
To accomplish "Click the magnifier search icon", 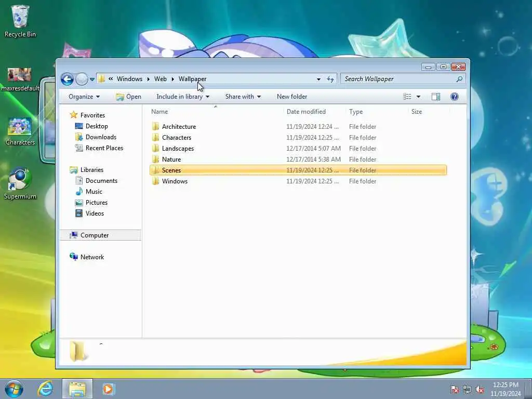I will (459, 79).
